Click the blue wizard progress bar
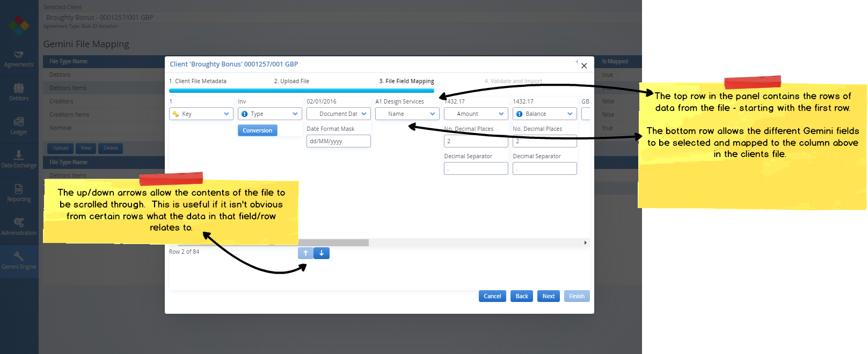The height and width of the screenshot is (354, 868). pos(302,91)
